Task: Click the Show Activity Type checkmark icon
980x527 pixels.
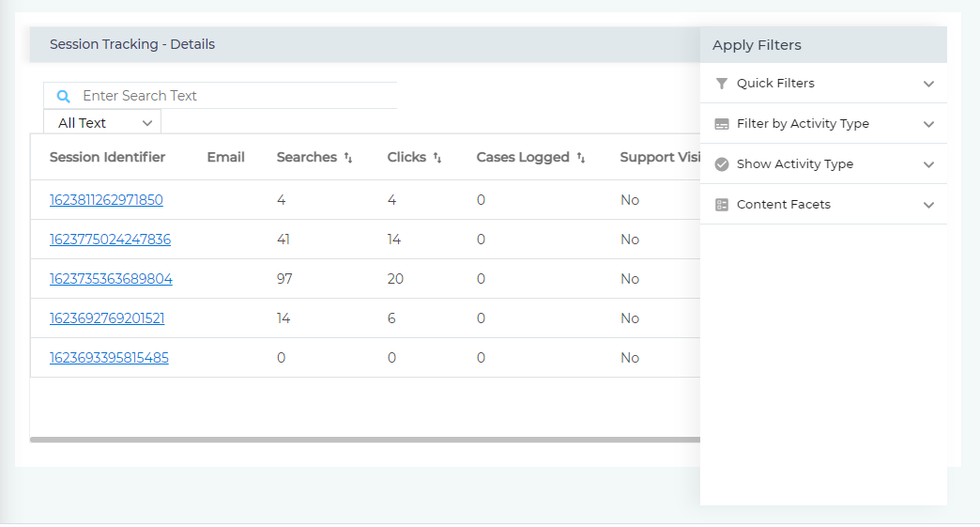Action: click(x=721, y=164)
